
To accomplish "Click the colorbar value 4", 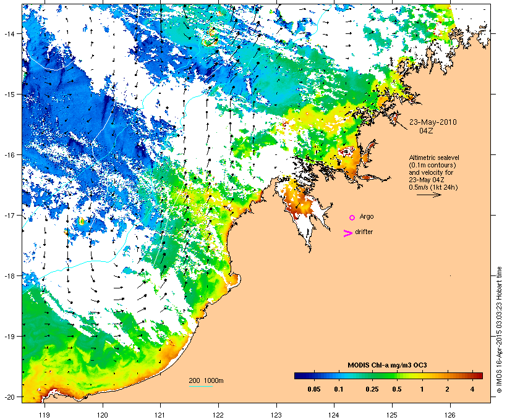I will (x=472, y=389).
